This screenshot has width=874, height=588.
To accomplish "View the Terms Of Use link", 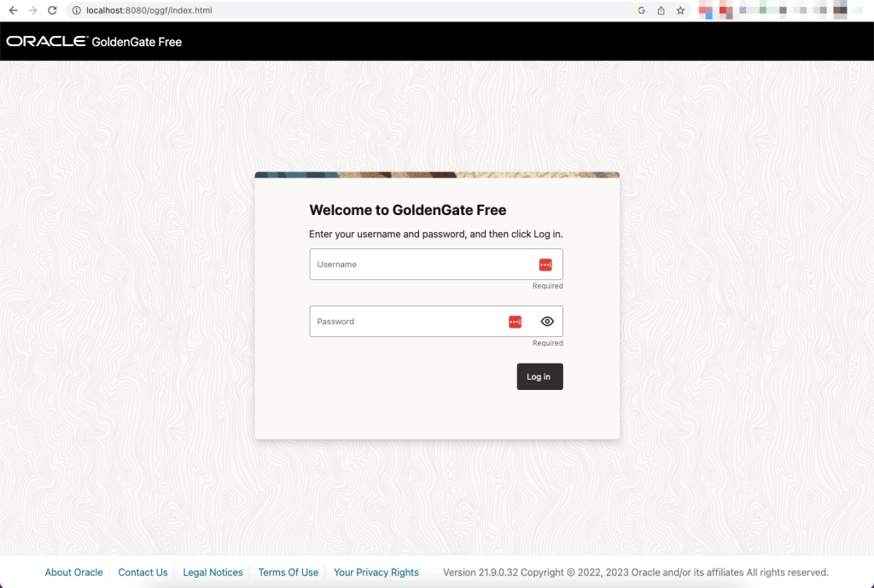I will pos(288,573).
